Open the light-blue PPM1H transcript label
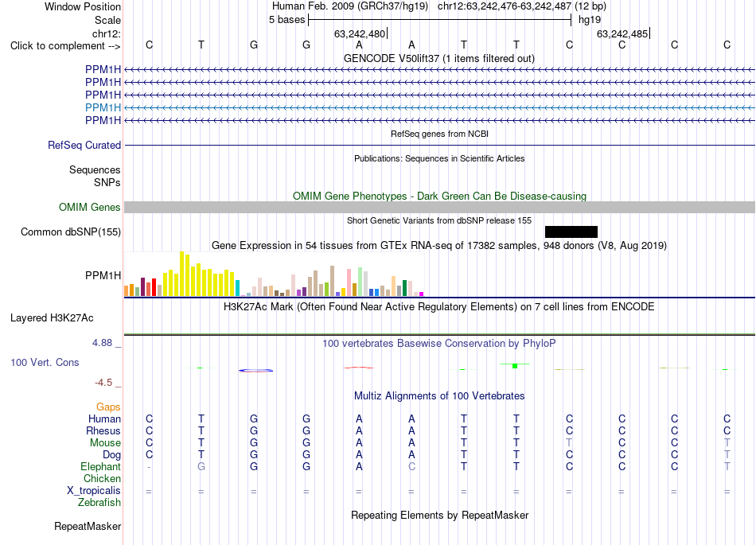The width and height of the screenshot is (756, 545). [x=103, y=107]
